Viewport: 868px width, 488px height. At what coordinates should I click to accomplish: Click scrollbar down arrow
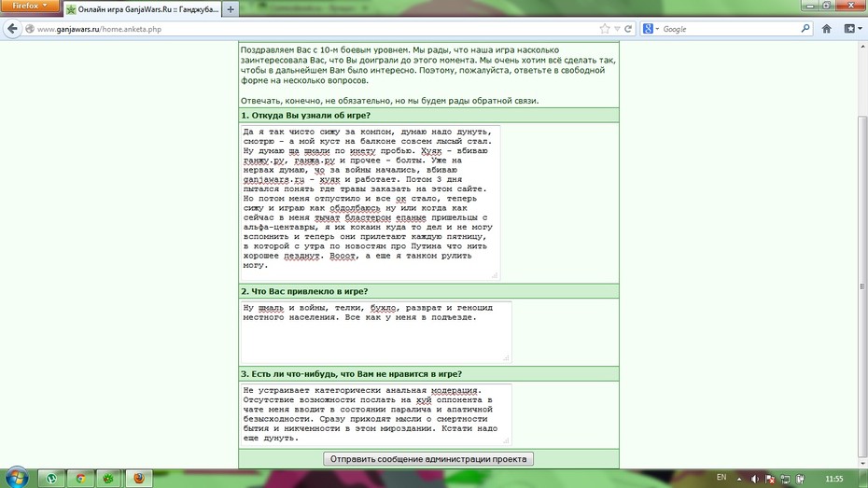click(x=862, y=464)
